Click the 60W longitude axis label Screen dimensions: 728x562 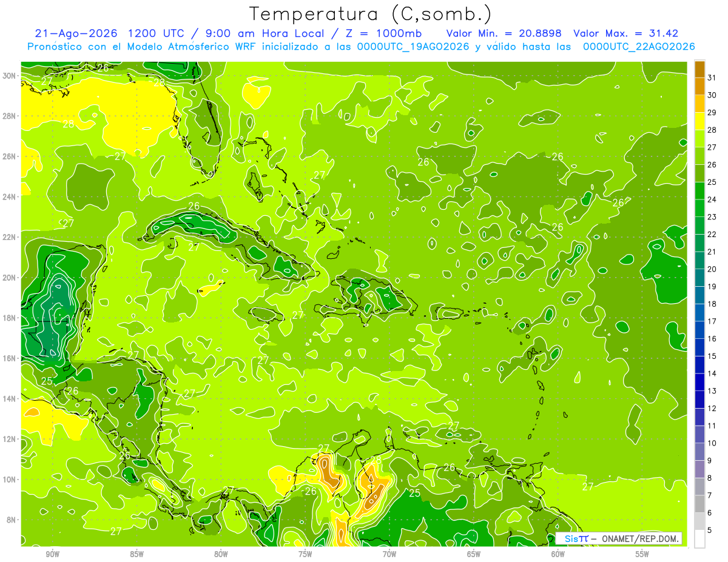click(x=558, y=554)
